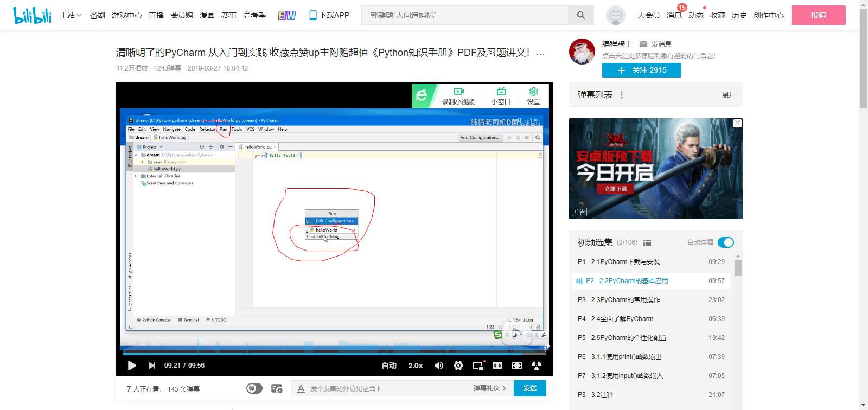This screenshot has width=868, height=410.
Task: Open 直播 in top navigation
Action: click(156, 15)
